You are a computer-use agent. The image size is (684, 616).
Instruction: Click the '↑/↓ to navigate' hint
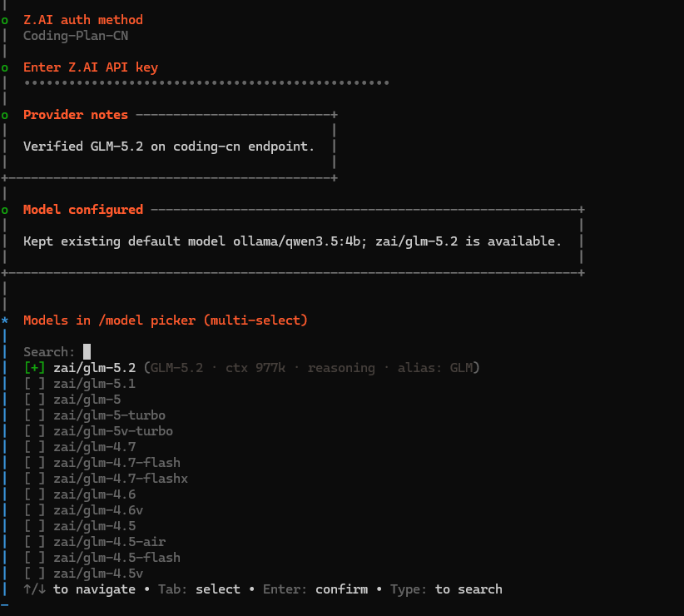(x=79, y=589)
